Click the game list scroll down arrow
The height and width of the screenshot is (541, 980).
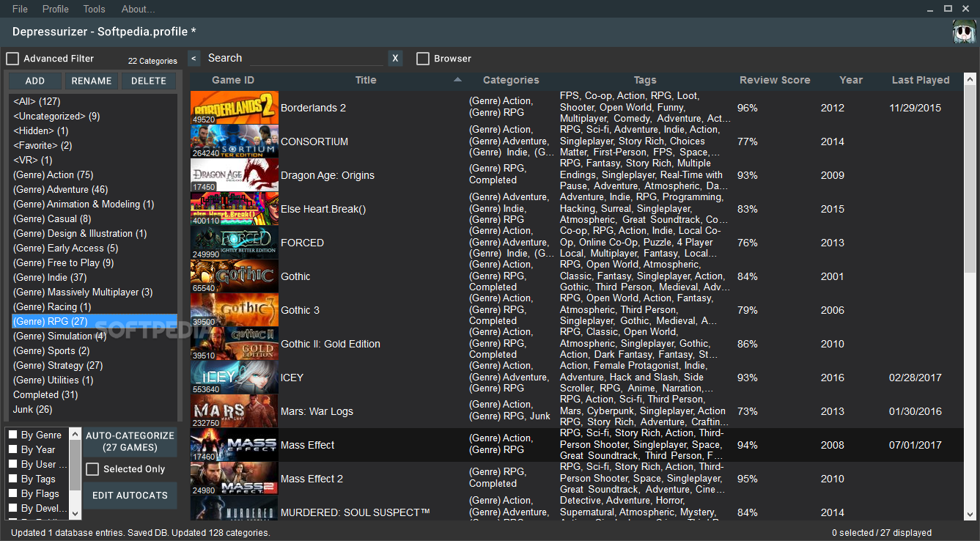coord(970,514)
